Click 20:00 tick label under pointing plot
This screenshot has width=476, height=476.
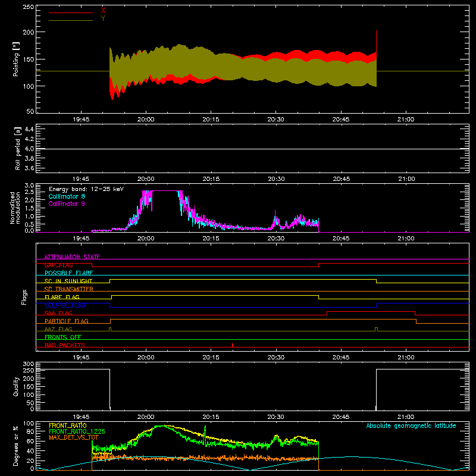coord(146,120)
